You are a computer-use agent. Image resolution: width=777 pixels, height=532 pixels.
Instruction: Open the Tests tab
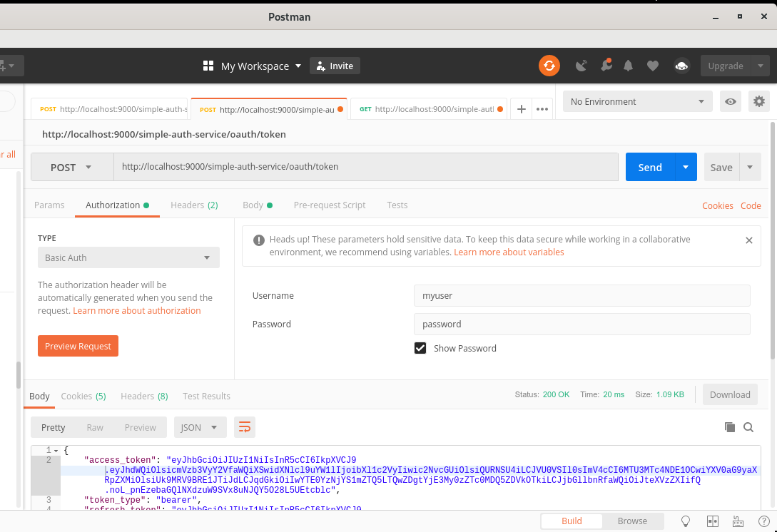point(397,205)
